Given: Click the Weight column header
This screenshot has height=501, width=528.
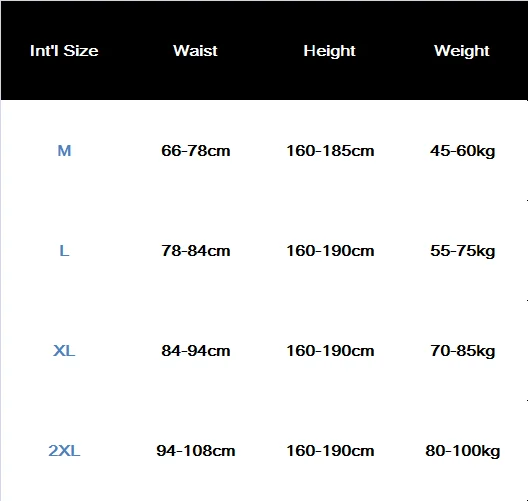Looking at the screenshot, I should [462, 51].
